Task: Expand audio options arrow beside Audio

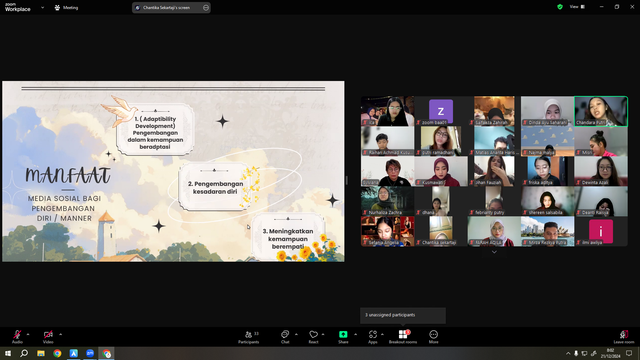Action: [28, 334]
